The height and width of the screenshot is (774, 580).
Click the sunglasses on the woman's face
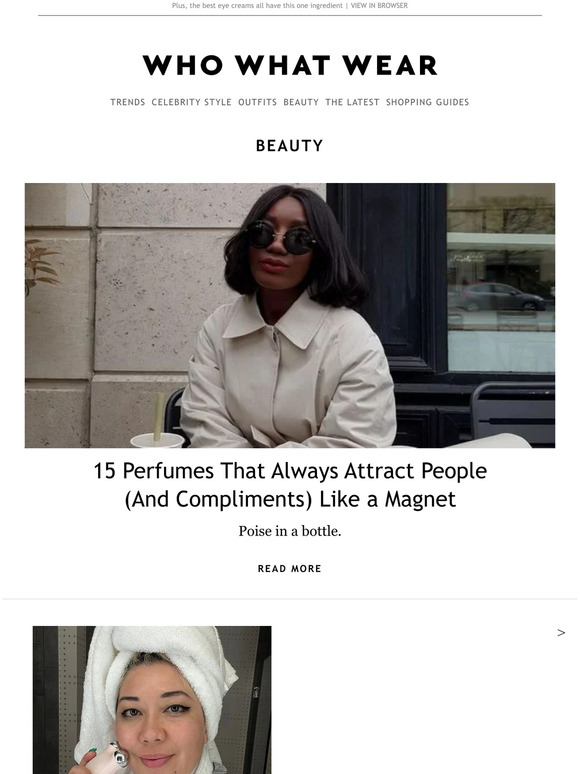point(281,237)
